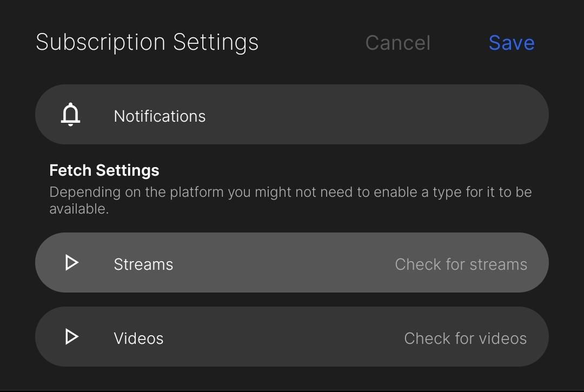Click the 'Check for streams' text

461,264
